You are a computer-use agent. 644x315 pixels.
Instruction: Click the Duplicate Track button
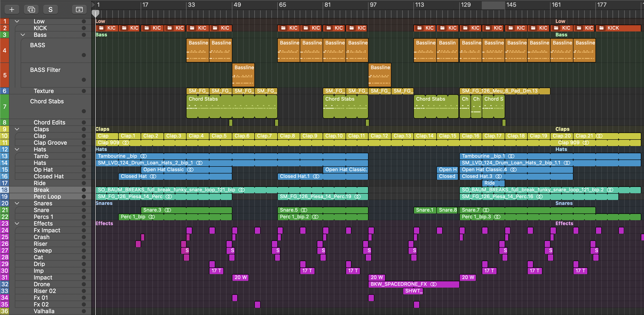coord(31,9)
